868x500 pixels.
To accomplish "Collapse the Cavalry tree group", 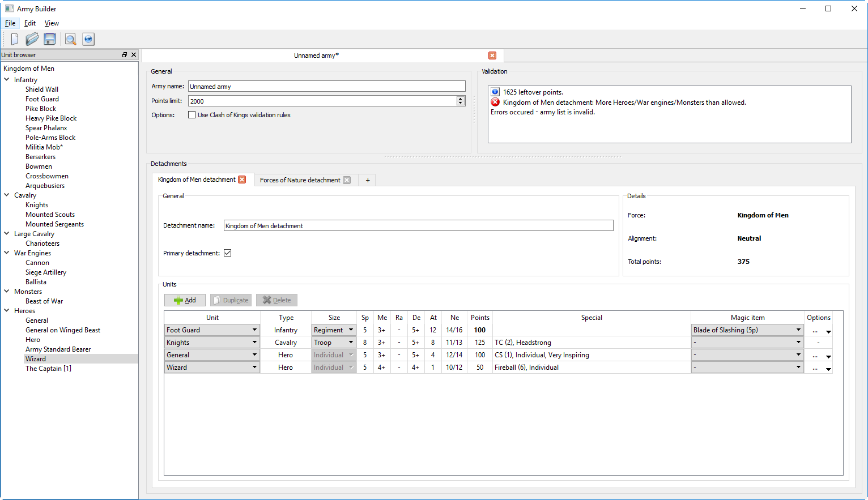I will [7, 195].
